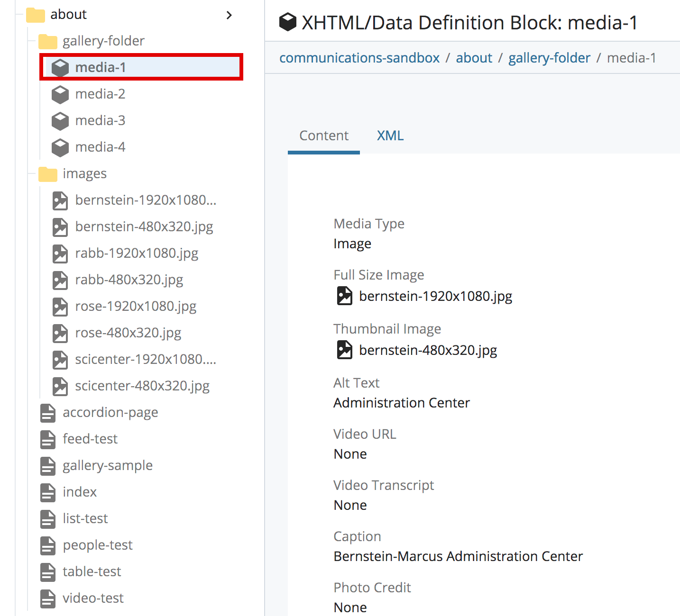This screenshot has height=616, width=680.
Task: Click the video-test page icon
Action: 48,598
